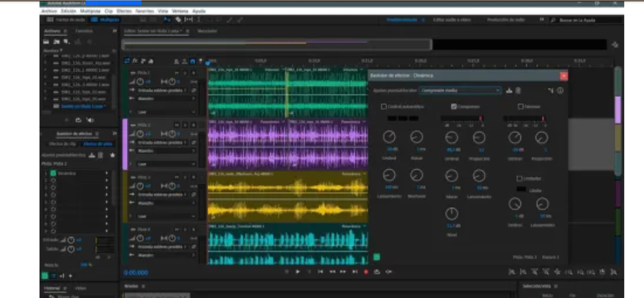Toggle snapping magnet icon above tracks
The image size is (644, 298).
(x=193, y=61)
